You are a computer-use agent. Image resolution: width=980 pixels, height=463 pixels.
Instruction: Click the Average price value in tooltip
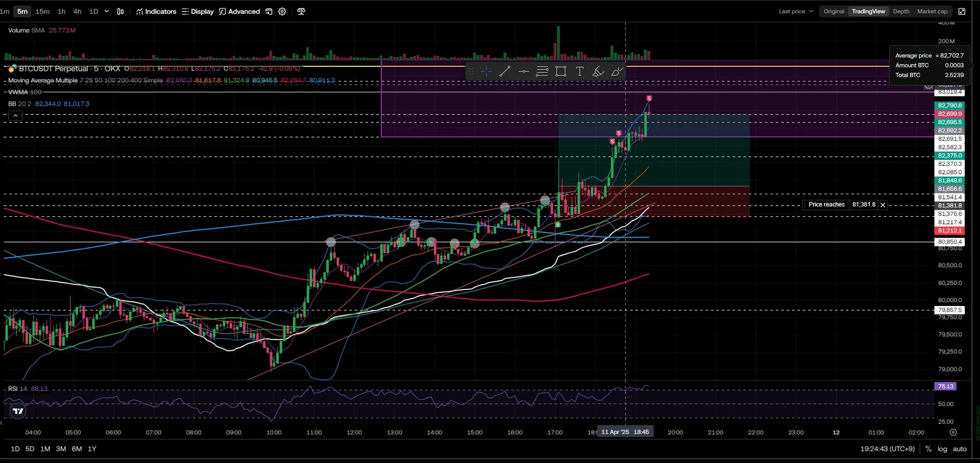(949, 56)
